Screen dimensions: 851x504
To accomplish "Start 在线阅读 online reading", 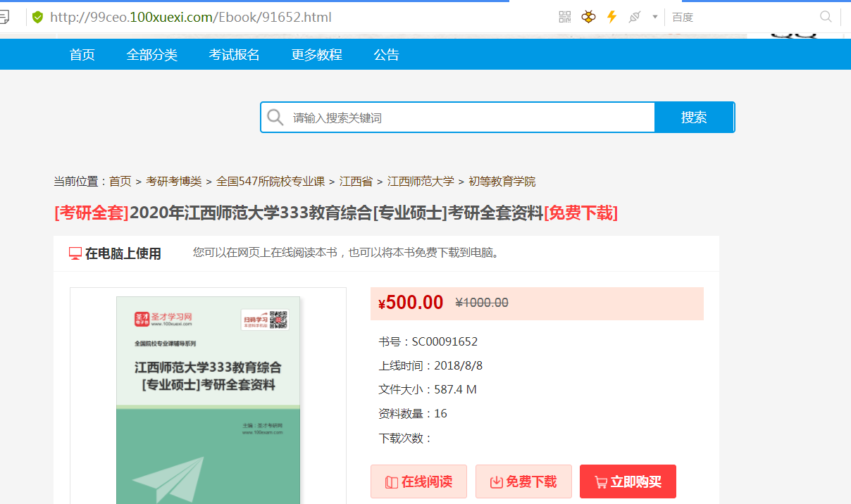I will (418, 481).
